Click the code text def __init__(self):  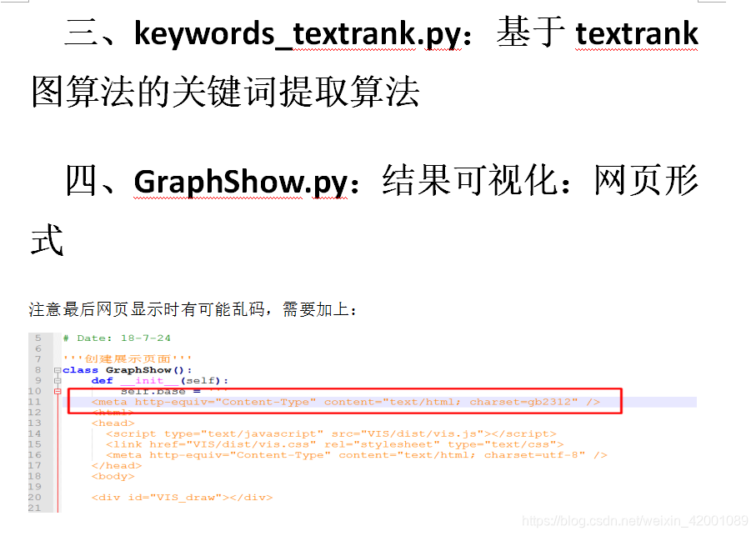click(x=160, y=381)
